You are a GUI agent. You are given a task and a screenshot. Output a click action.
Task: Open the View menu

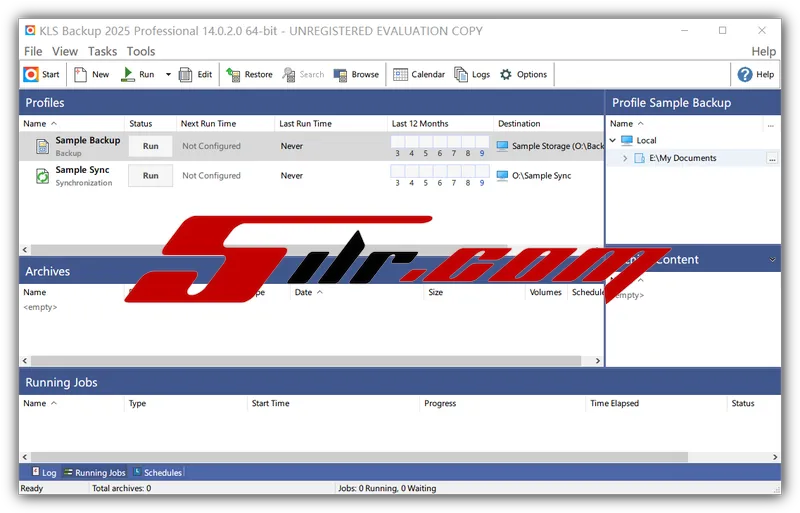pos(65,51)
